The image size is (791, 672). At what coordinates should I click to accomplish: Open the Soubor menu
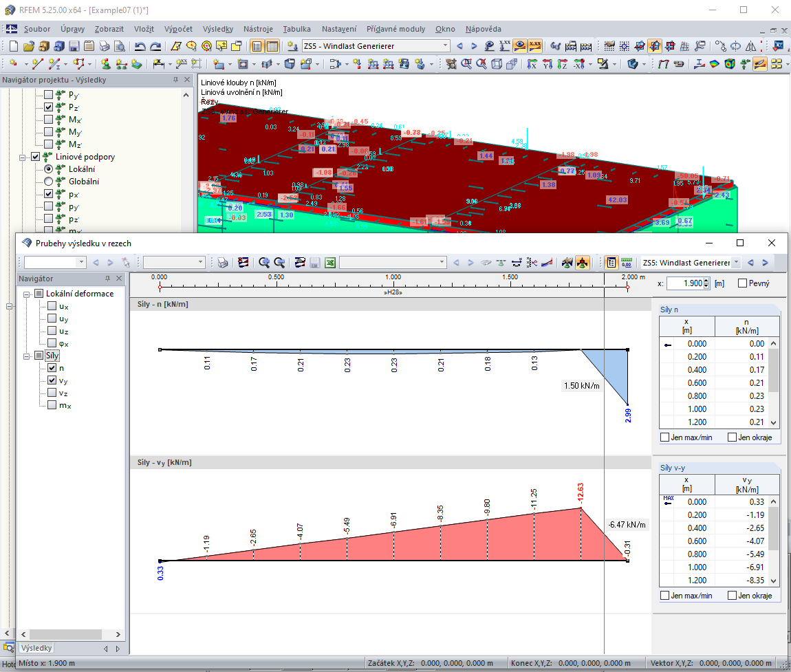coord(37,30)
